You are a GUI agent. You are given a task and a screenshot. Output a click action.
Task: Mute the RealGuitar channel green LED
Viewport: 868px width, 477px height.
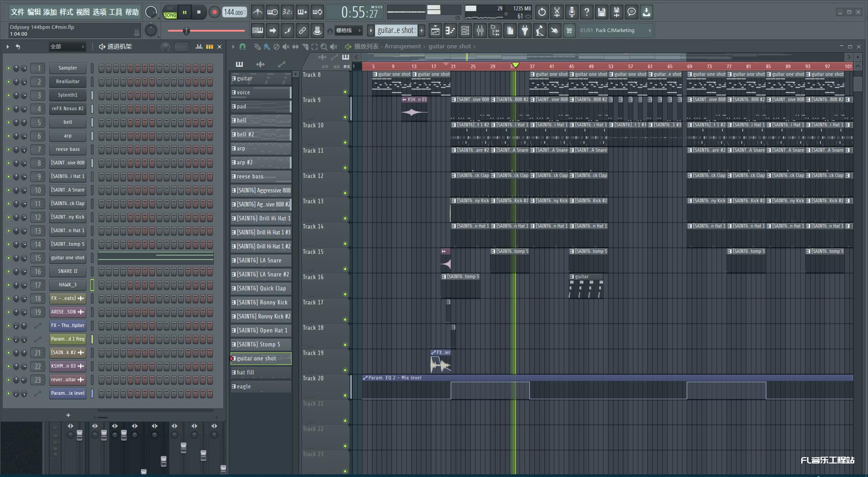tap(8, 82)
